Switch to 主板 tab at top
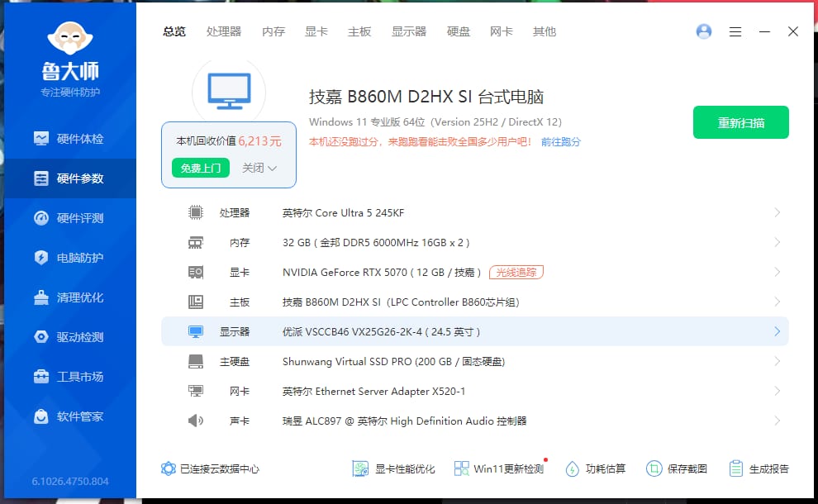The width and height of the screenshot is (818, 504). click(x=359, y=32)
